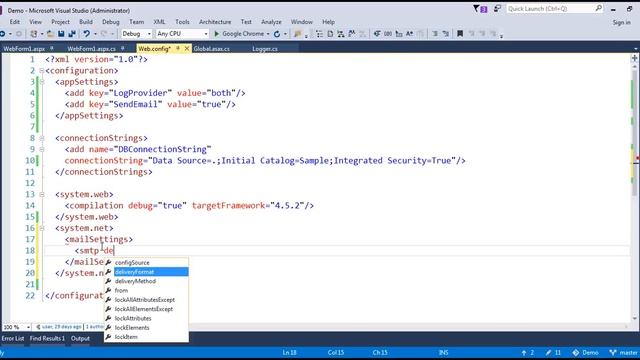Image resolution: width=640 pixels, height=360 pixels.
Task: Open the Any CPU platform dropdown
Action: click(x=182, y=34)
